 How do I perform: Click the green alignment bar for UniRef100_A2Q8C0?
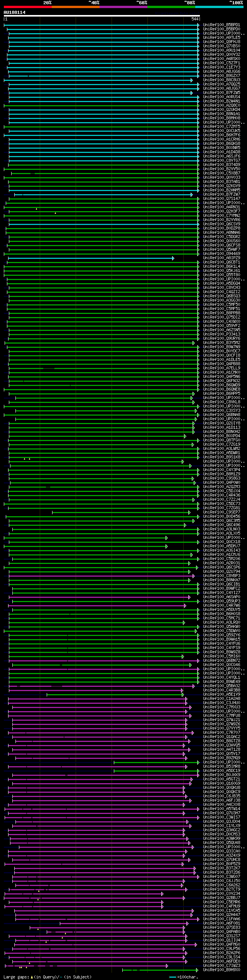(102, 106)
